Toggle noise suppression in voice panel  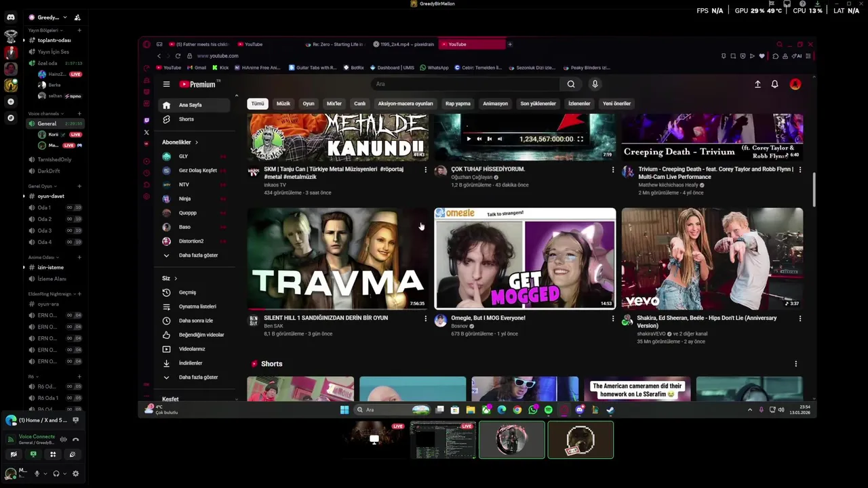pos(63,439)
